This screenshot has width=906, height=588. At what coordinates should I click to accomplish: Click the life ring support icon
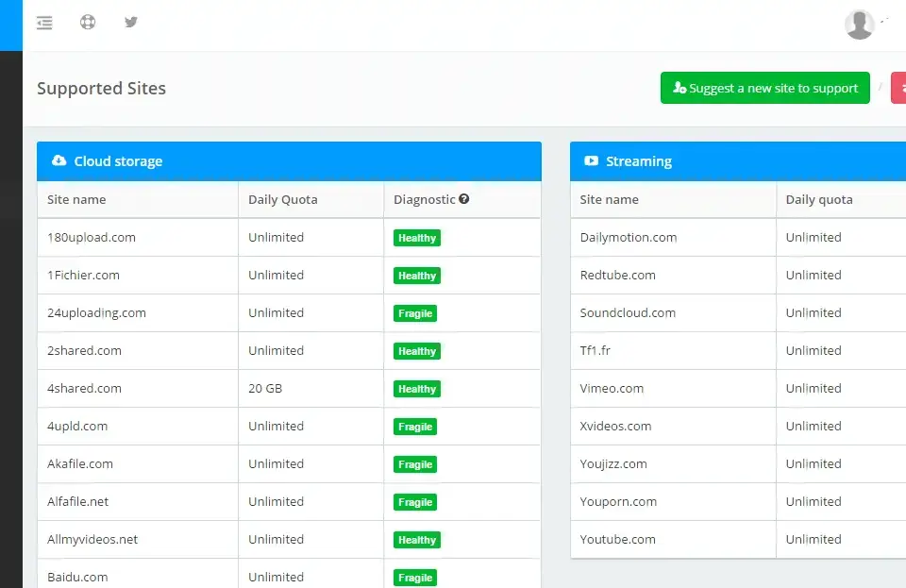coord(88,22)
